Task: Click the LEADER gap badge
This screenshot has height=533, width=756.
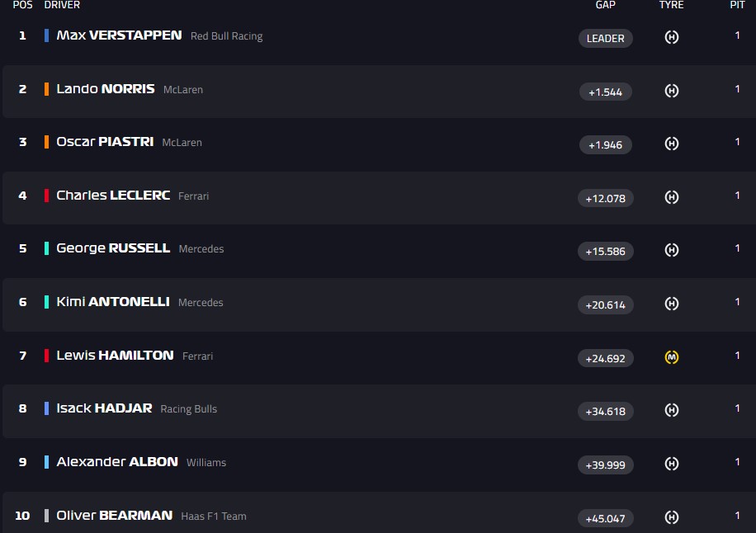Action: (606, 38)
